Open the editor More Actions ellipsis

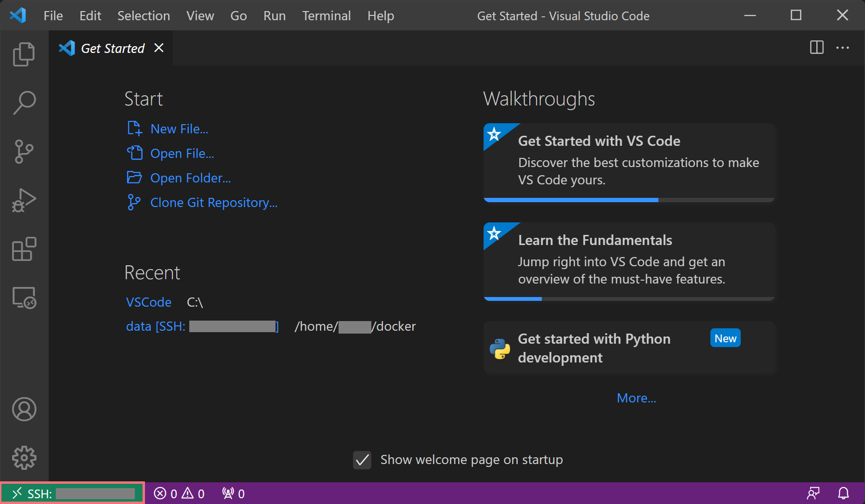tap(842, 48)
